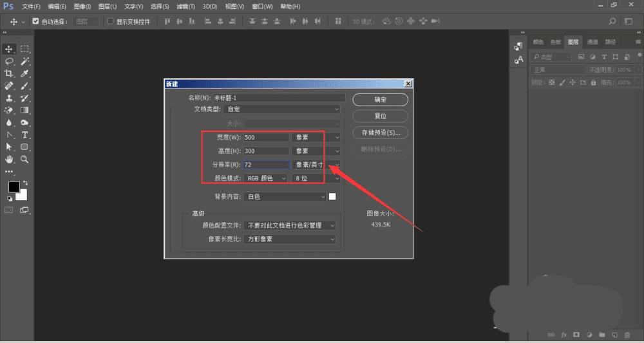Screen dimensions: 644x343
Task: Swap foreground and background colors
Action: click(26, 182)
